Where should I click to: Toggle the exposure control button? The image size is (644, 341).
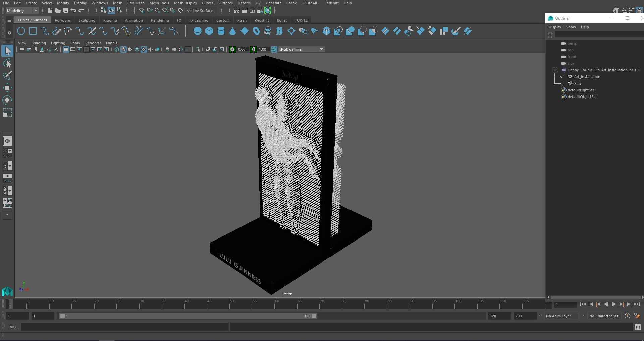point(232,49)
